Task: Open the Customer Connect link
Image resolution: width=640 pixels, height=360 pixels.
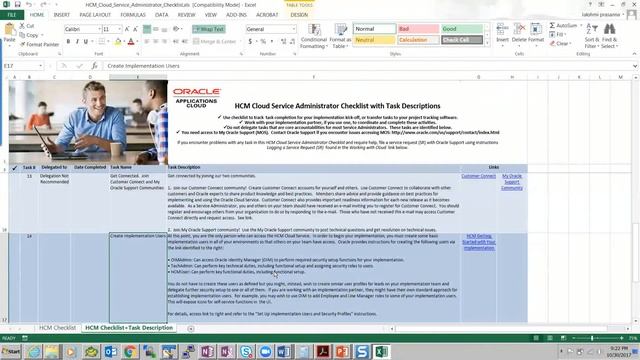Action: [x=478, y=176]
